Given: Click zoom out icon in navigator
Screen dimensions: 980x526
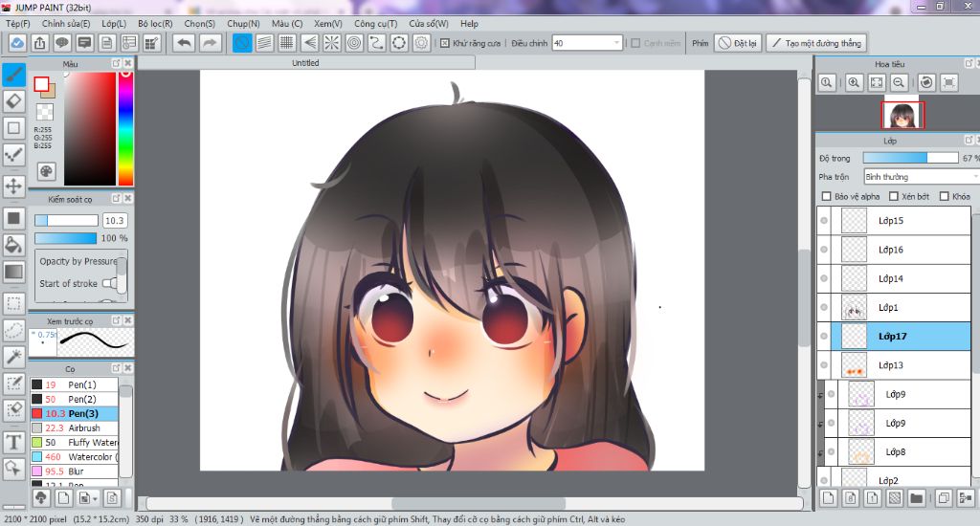Looking at the screenshot, I should tap(899, 82).
